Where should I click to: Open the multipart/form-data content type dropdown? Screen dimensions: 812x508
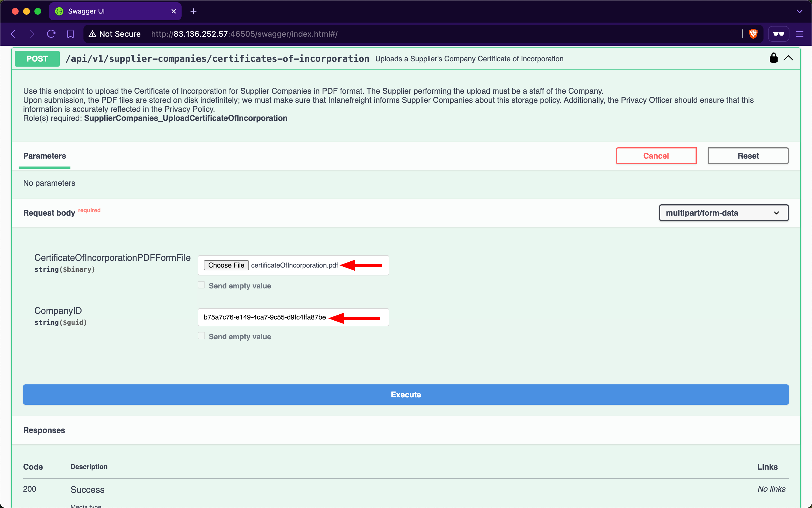pyautogui.click(x=724, y=213)
